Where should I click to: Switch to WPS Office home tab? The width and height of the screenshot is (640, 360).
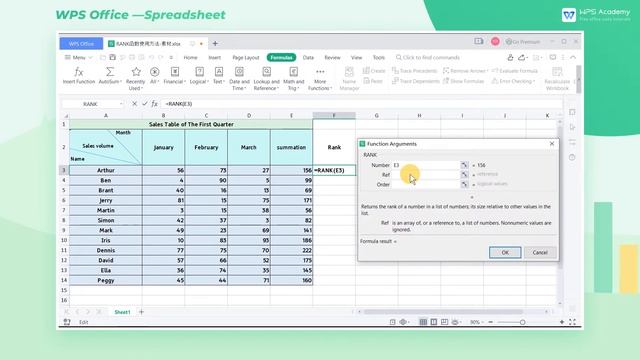tap(81, 43)
